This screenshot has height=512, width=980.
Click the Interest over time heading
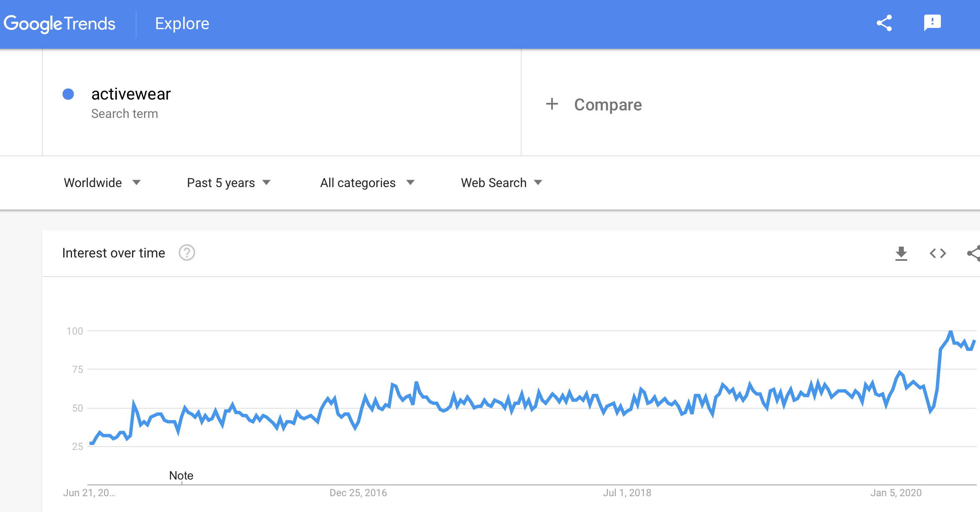click(114, 253)
